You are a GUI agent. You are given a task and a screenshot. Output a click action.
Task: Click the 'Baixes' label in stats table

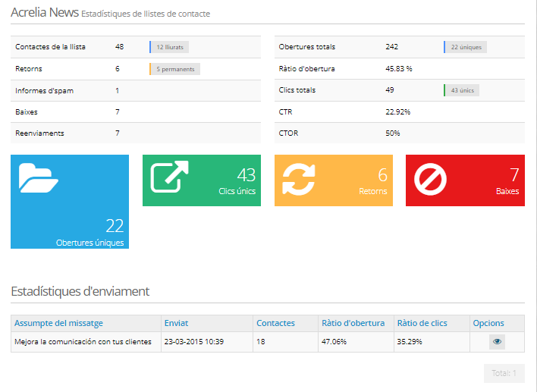(27, 112)
